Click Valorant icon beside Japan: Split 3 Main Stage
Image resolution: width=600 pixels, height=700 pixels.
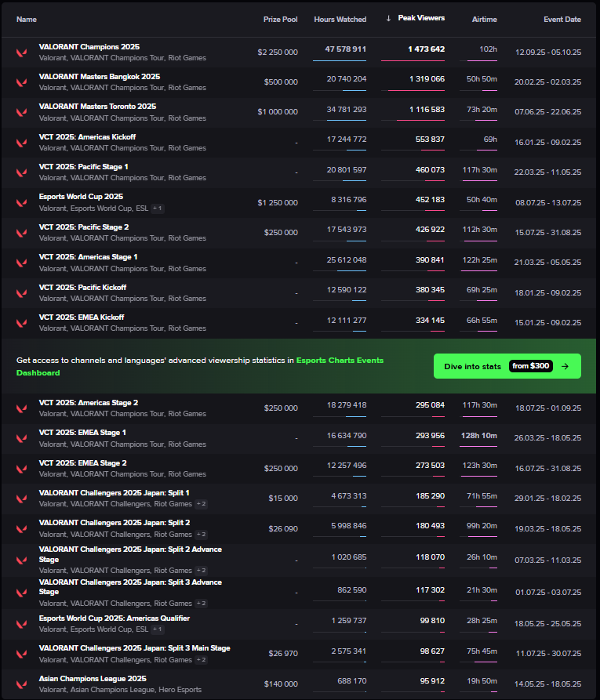pyautogui.click(x=21, y=654)
